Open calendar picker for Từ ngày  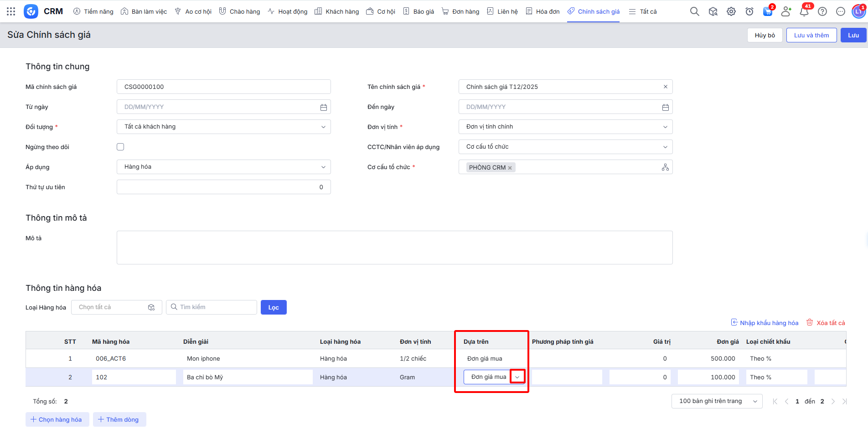(x=323, y=107)
